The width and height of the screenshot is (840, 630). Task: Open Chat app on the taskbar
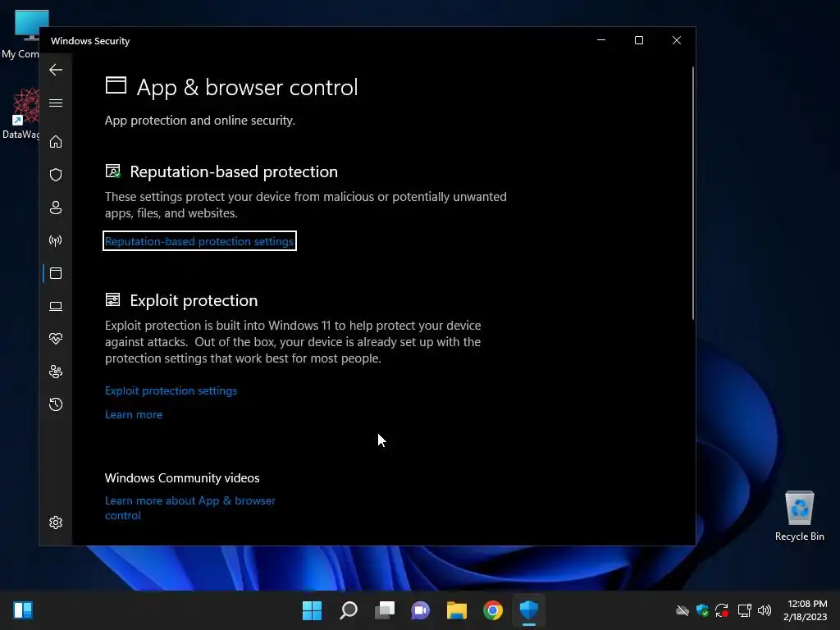pyautogui.click(x=421, y=610)
